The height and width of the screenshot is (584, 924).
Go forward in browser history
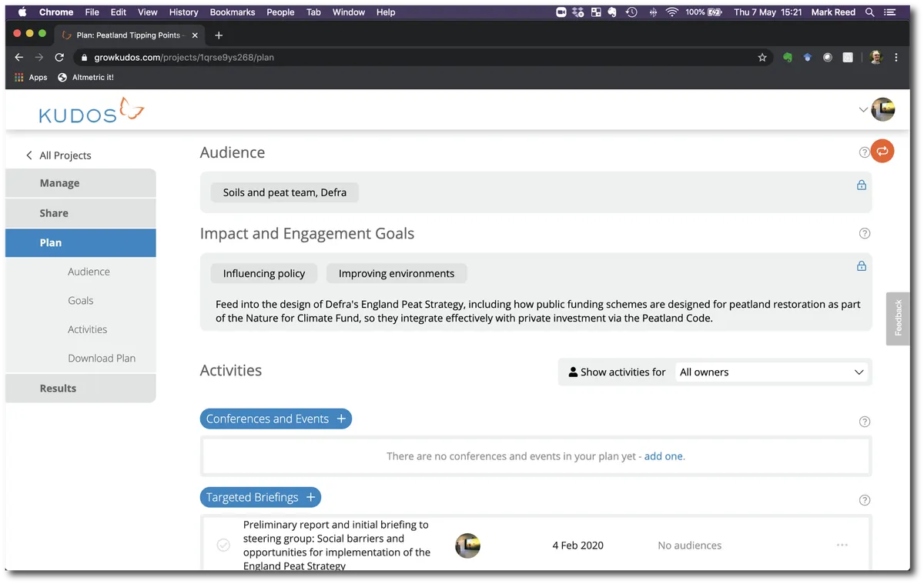[x=39, y=58]
